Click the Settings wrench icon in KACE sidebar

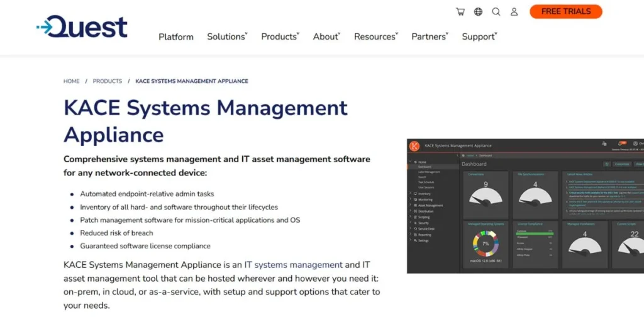point(415,240)
